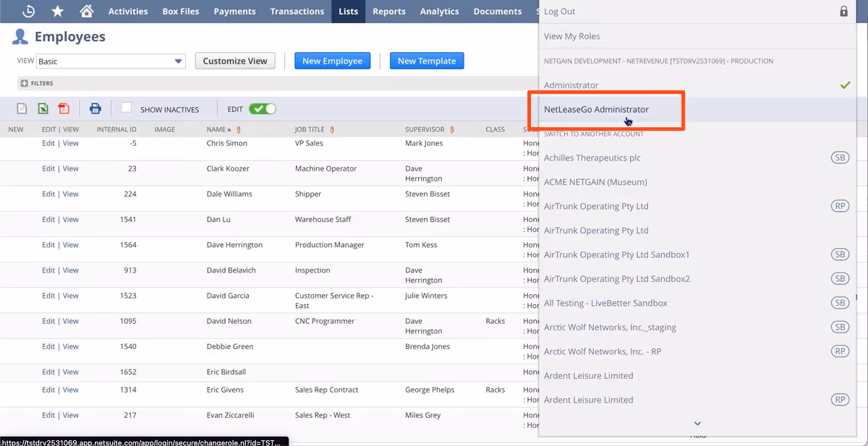Open the VIEW Basic dropdown

(177, 61)
